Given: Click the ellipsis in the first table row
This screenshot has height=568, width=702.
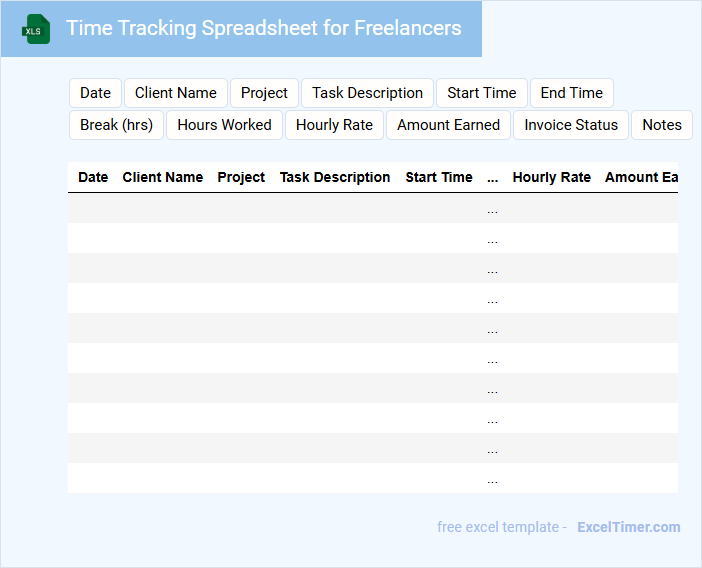Looking at the screenshot, I should click(x=492, y=209).
